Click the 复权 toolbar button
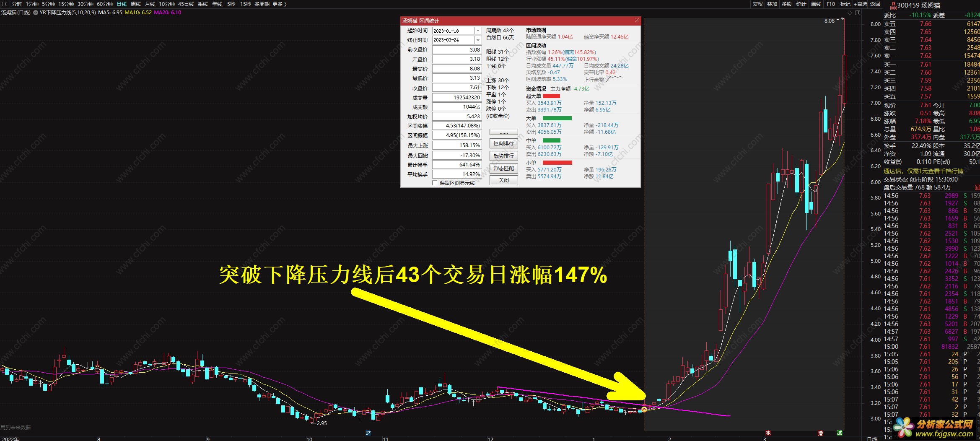Image resolution: width=980 pixels, height=441 pixels. click(x=758, y=4)
